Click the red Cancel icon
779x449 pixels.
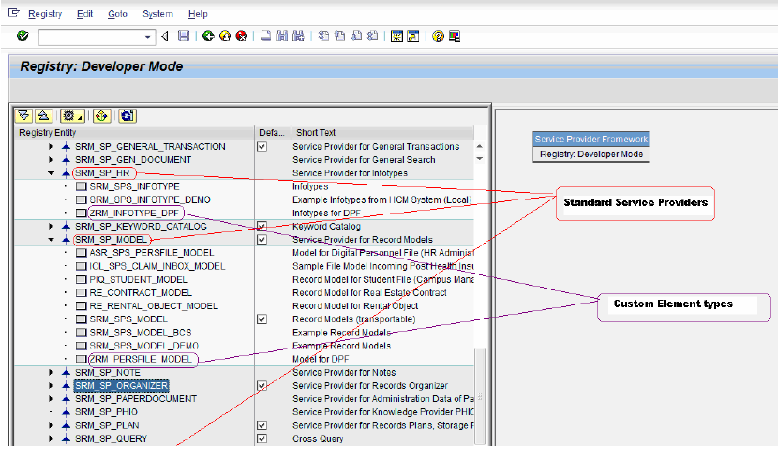click(x=241, y=36)
